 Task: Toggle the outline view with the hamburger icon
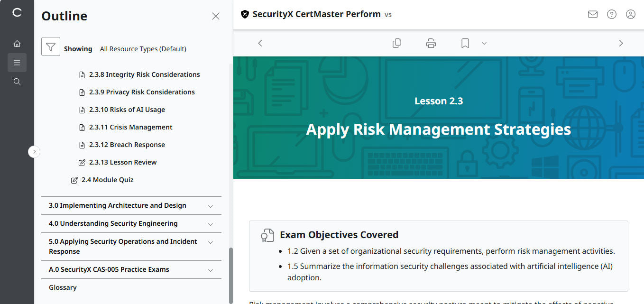point(17,62)
